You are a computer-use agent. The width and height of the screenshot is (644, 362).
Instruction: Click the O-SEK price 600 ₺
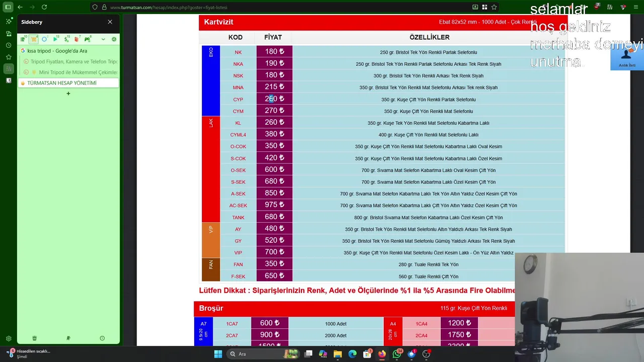pyautogui.click(x=274, y=170)
